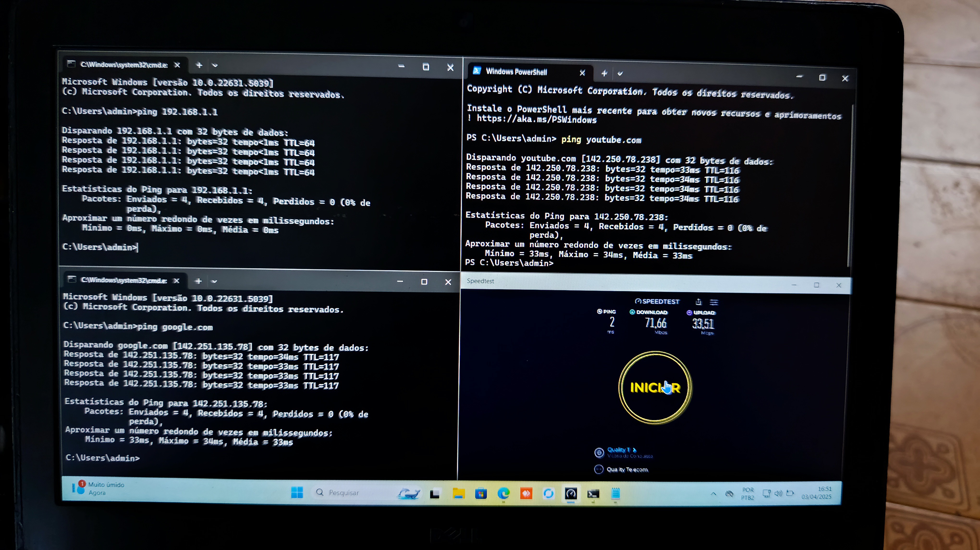This screenshot has height=550, width=980.
Task: Open Microsoft Edge from the taskbar
Action: click(503, 494)
